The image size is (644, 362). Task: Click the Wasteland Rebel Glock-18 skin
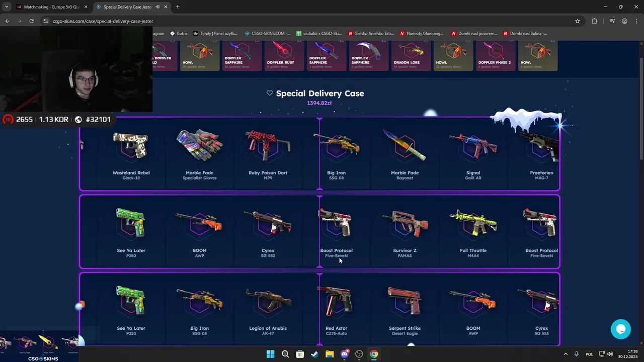point(131,154)
